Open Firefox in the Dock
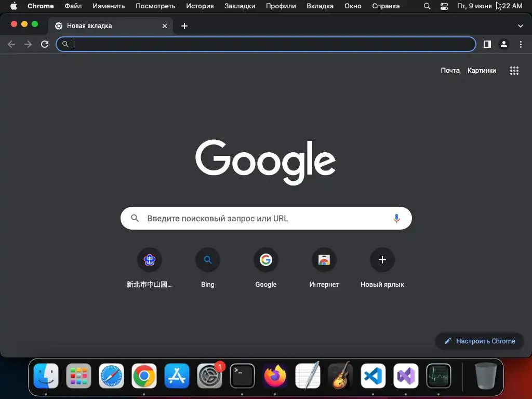 [x=275, y=376]
